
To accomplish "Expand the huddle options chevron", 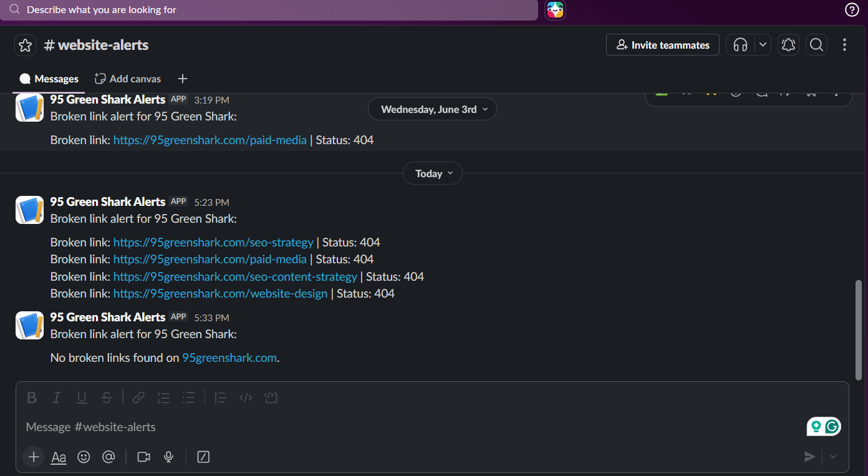I will click(763, 45).
